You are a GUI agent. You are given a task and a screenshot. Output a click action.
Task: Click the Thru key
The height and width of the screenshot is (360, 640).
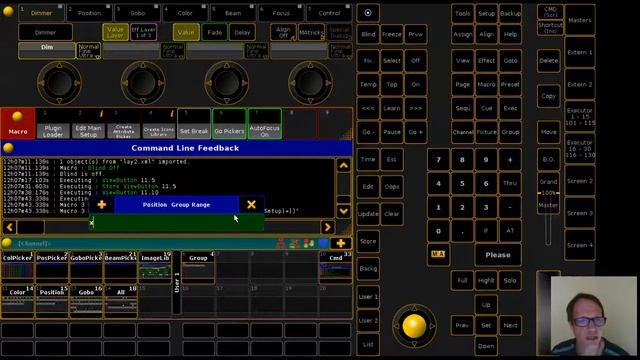pos(510,183)
